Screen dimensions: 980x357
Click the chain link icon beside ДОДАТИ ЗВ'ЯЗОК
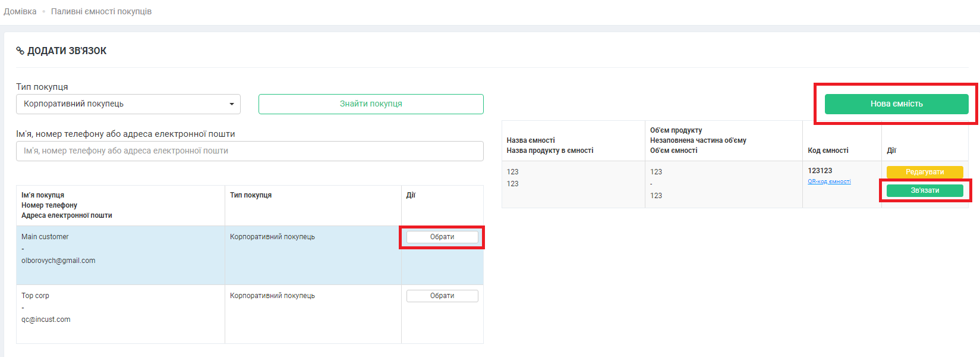coord(20,51)
